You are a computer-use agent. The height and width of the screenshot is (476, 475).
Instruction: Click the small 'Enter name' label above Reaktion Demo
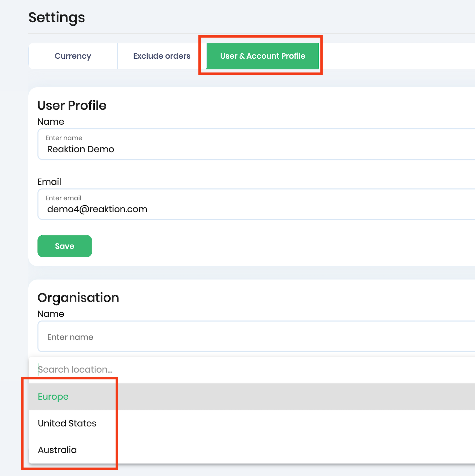point(64,138)
